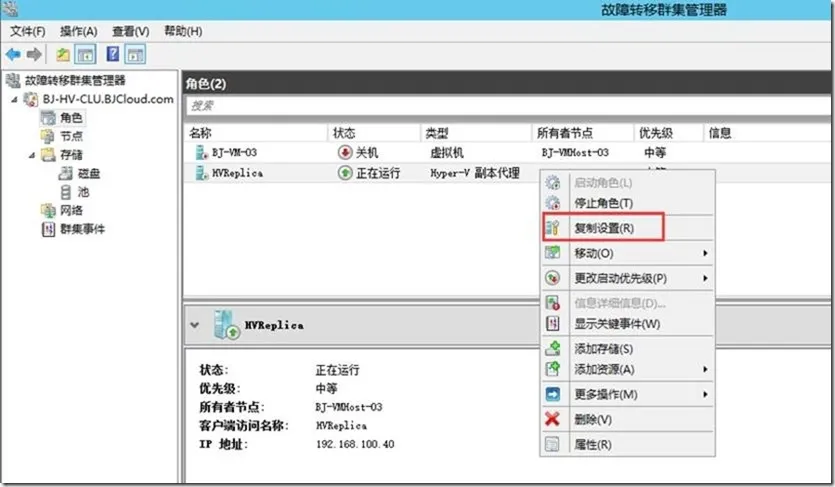835x487 pixels.
Task: Choose 停止角色(T) from the context menu
Action: pos(628,203)
